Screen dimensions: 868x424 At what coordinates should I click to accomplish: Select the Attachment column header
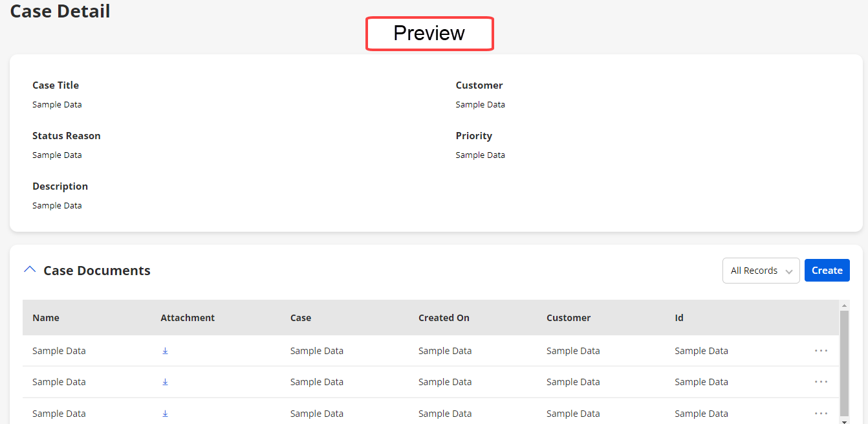coord(188,318)
